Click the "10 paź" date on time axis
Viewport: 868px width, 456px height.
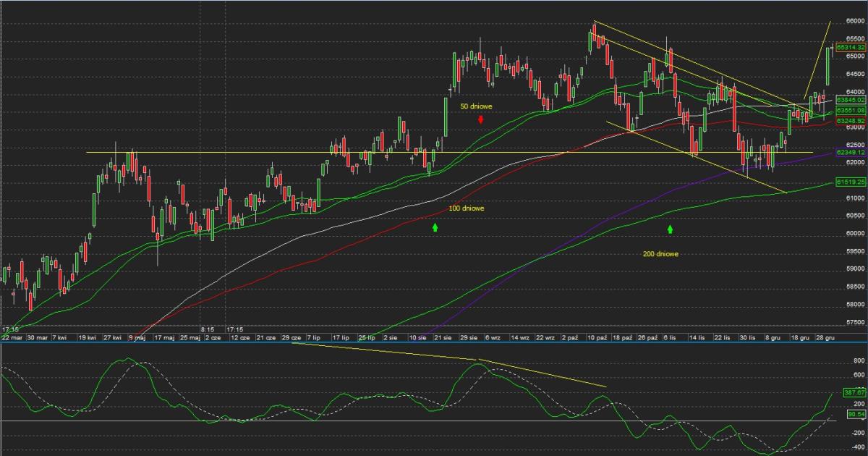pos(596,337)
